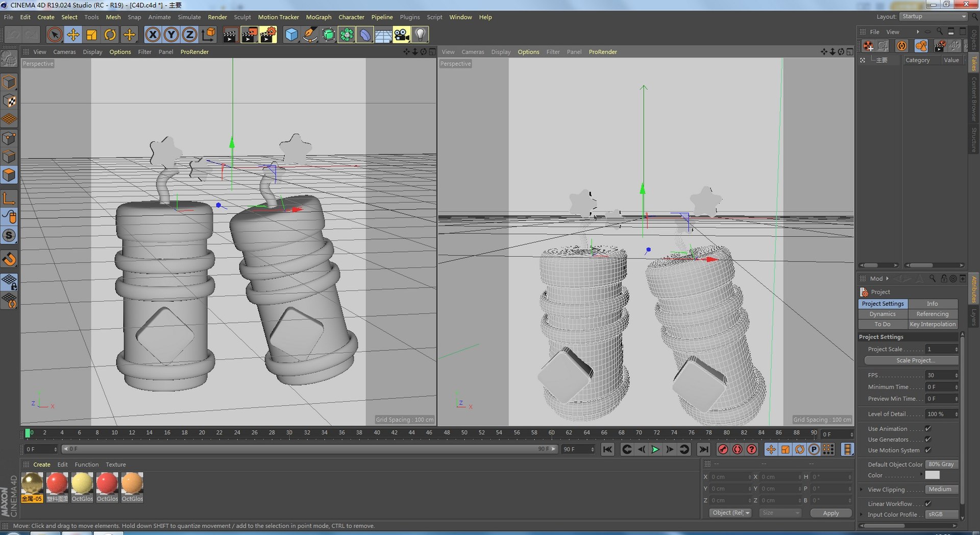Toggle the X axis lock

point(153,35)
